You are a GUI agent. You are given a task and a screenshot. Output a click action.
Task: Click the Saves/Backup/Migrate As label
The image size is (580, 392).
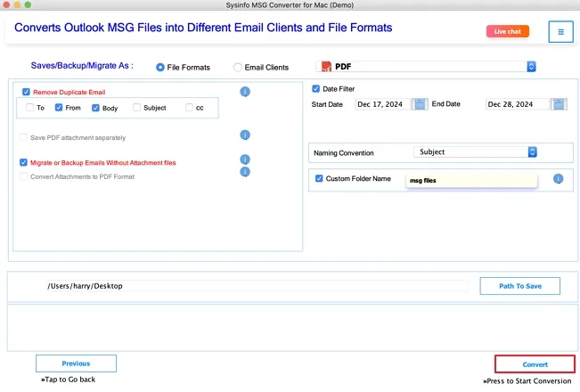click(x=82, y=66)
